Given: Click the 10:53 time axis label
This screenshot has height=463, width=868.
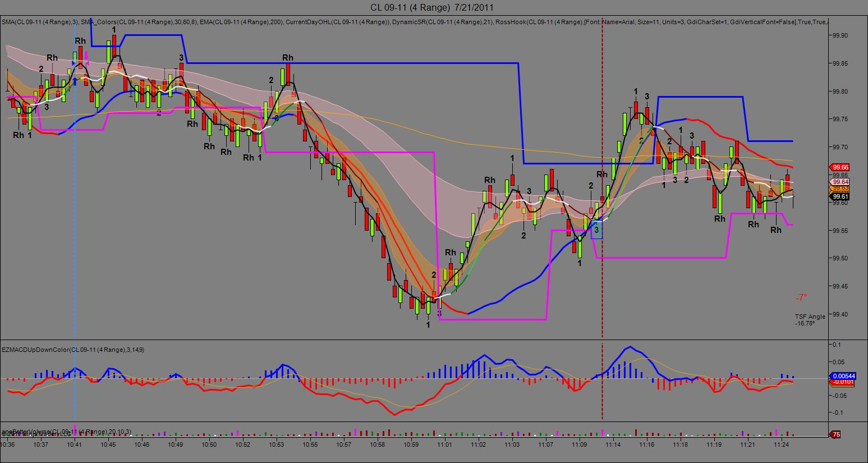Looking at the screenshot, I should tap(277, 444).
